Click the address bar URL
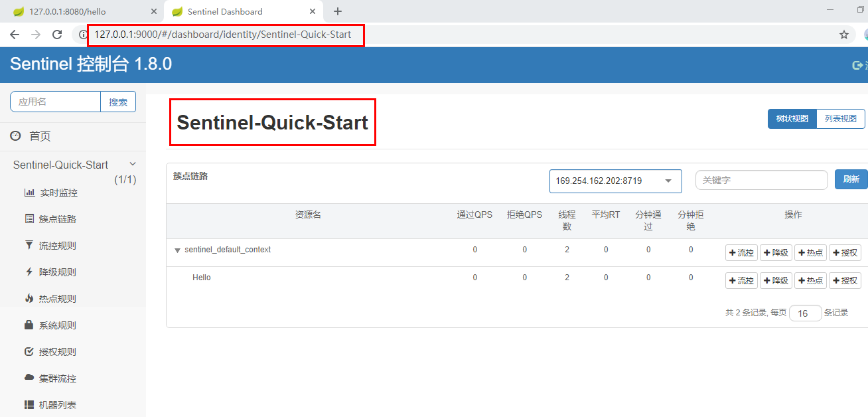868x417 pixels. [223, 35]
